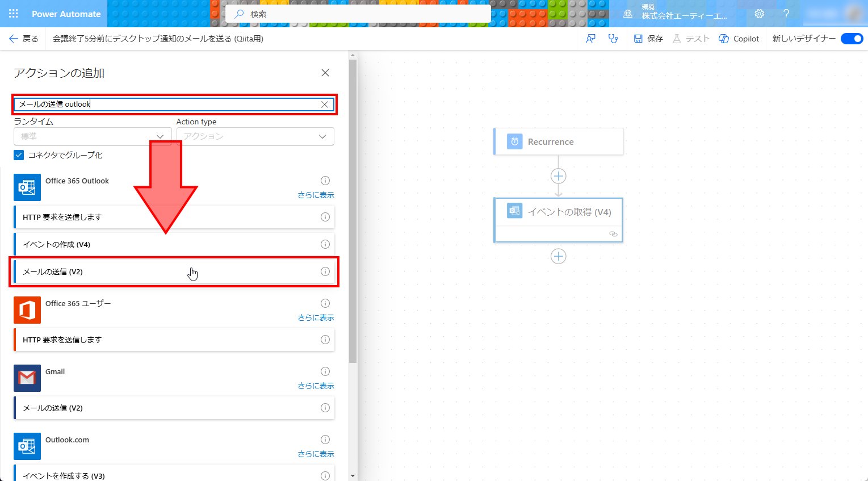This screenshot has height=481, width=868.
Task: Select the イベントの作成 (V4) action
Action: pos(174,244)
